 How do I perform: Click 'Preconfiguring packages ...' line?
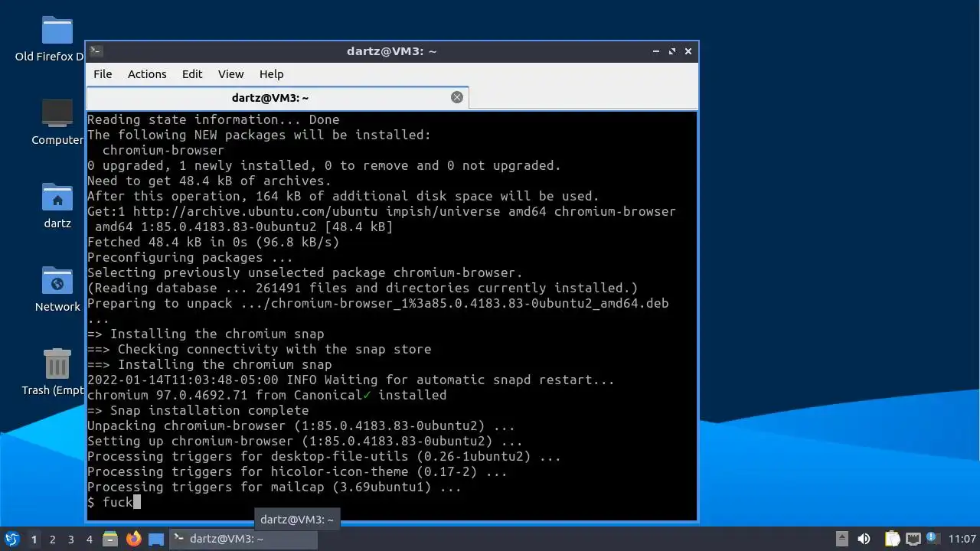tap(190, 257)
